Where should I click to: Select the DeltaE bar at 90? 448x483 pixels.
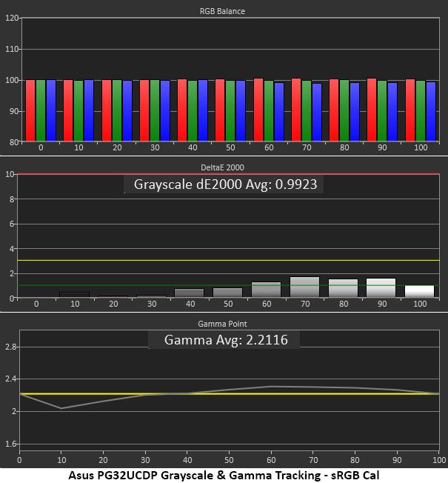pos(381,288)
